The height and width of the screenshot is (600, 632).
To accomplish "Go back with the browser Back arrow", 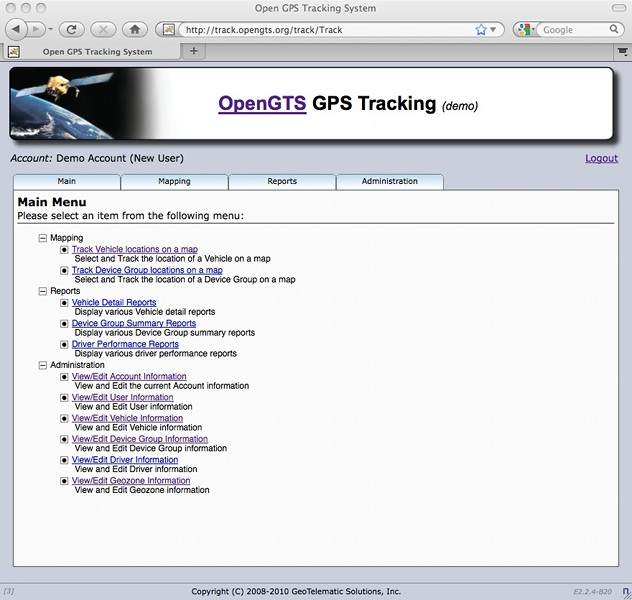I will click(16, 29).
